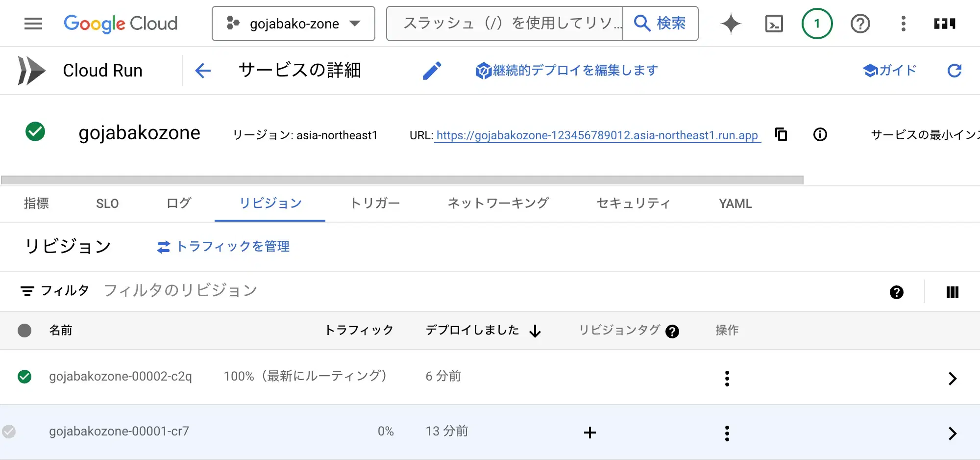Refresh the service details page

click(x=955, y=71)
